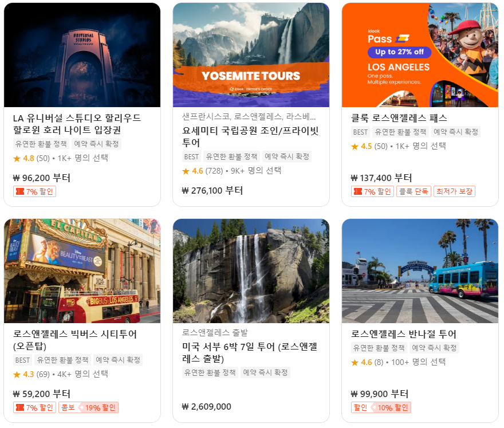The height and width of the screenshot is (428, 504).
Task: Click the star icon beside 4.5 (50)
Action: pos(355,147)
